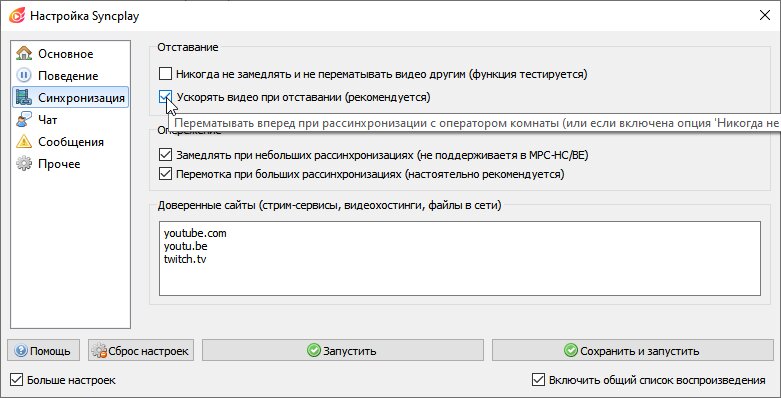Viewport: 781px width, 398px height.
Task: Switch to the Сообщения section
Action: [70, 141]
